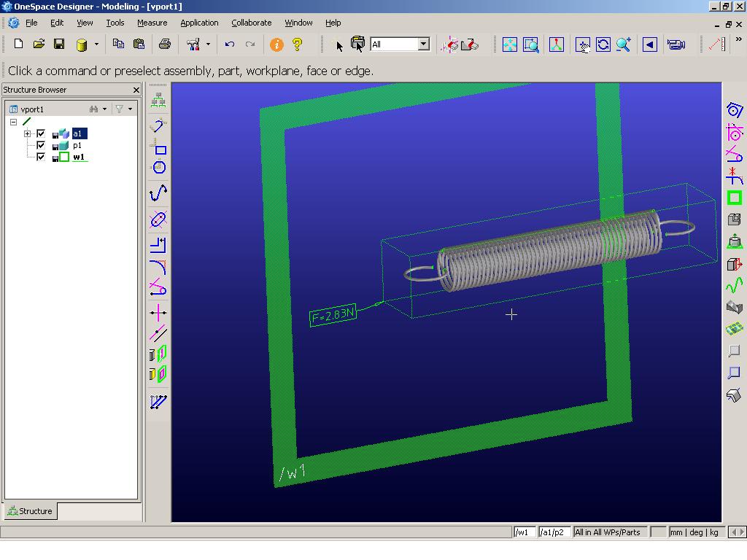This screenshot has height=560, width=747.
Task: Open a file with the folder icon
Action: [39, 44]
